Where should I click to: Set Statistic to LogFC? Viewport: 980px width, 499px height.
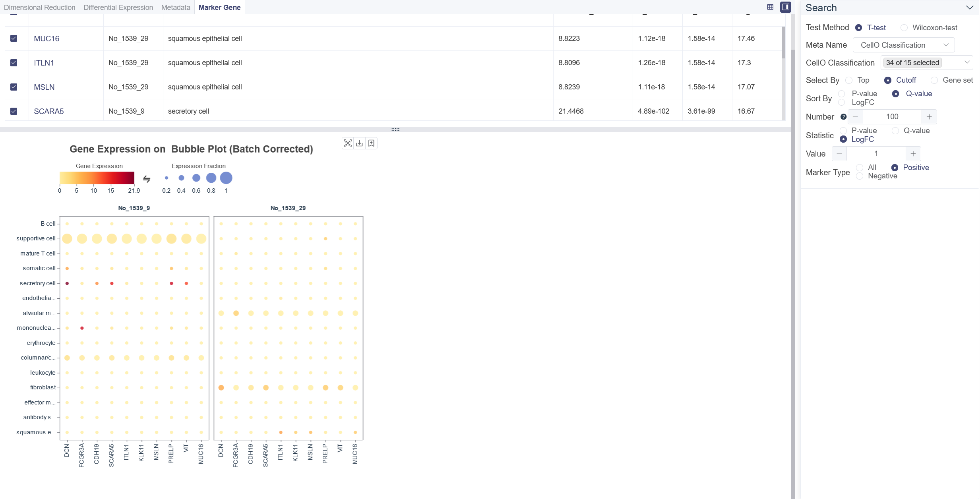tap(843, 139)
